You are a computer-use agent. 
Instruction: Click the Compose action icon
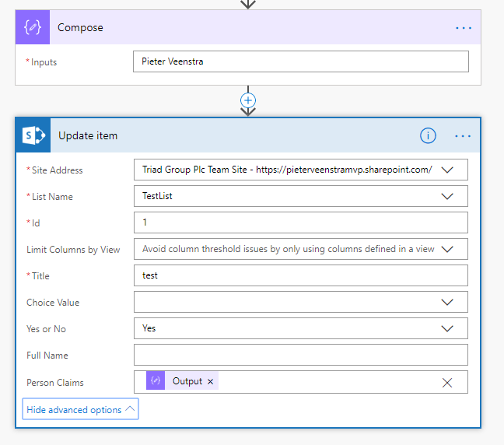pyautogui.click(x=33, y=27)
